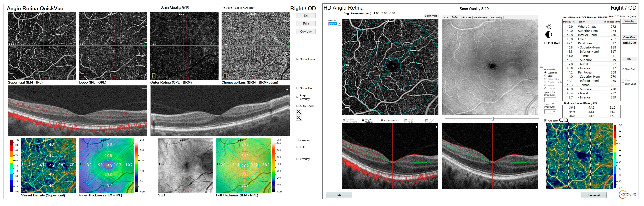
Task: Click the Fovea row in density table
Action: 591,39
